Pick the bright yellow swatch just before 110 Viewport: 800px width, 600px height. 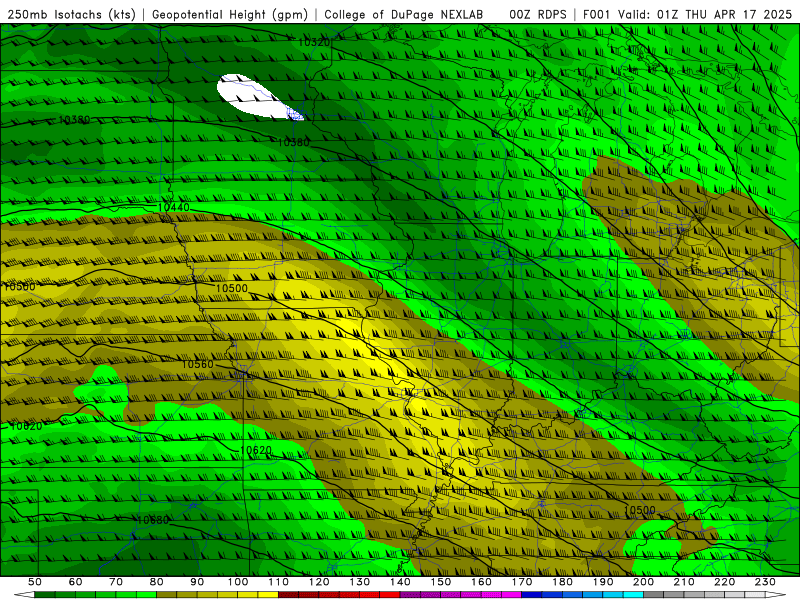[x=268, y=595]
